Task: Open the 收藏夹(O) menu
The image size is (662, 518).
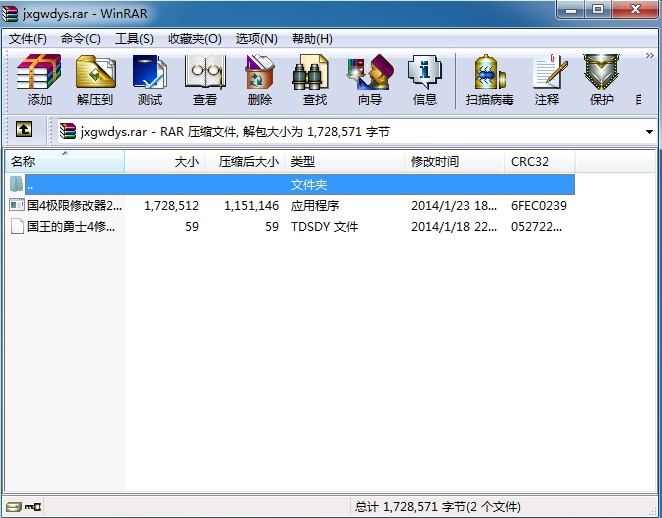Action: [x=195, y=39]
